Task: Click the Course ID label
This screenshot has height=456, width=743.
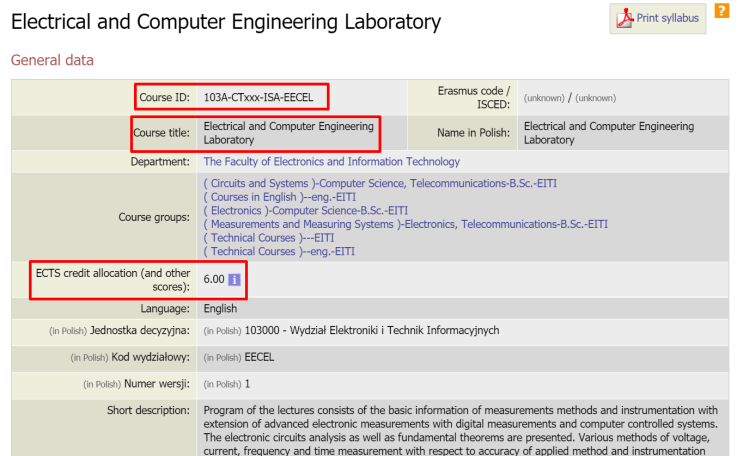Action: click(164, 98)
